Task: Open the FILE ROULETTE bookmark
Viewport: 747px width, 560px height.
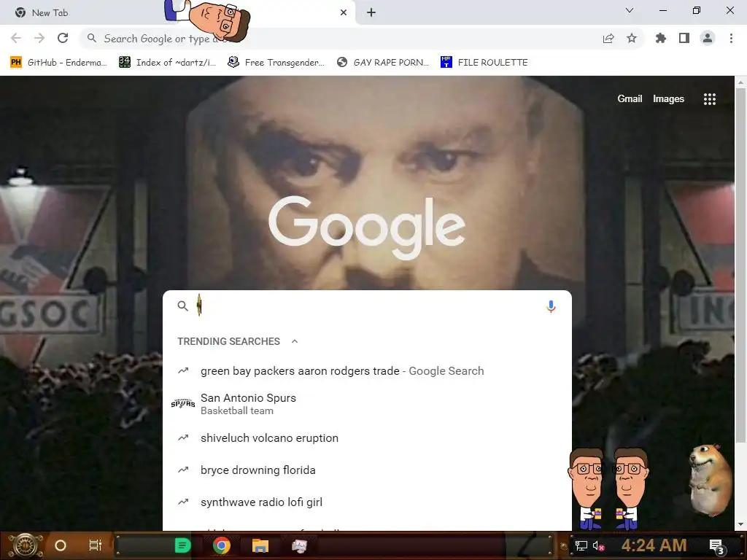Action: tap(484, 63)
